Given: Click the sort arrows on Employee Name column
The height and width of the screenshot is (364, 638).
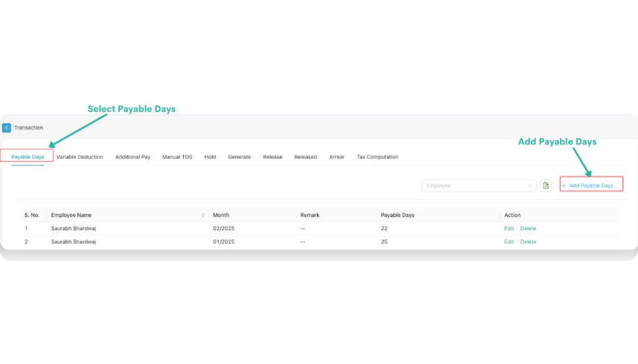Looking at the screenshot, I should (x=203, y=215).
